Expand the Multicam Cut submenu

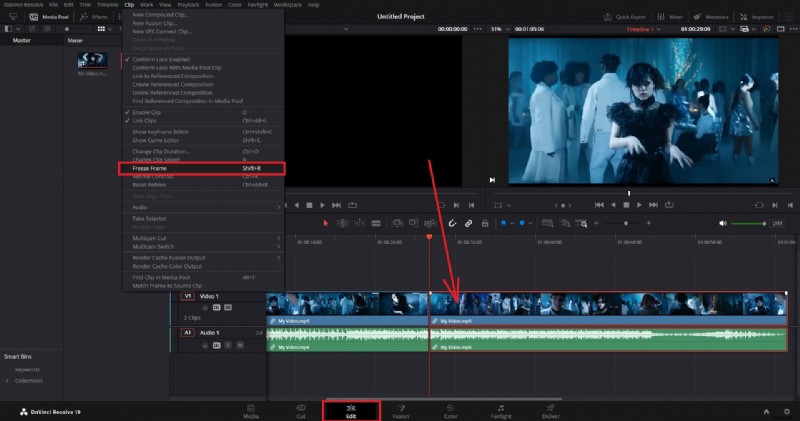pyautogui.click(x=203, y=238)
